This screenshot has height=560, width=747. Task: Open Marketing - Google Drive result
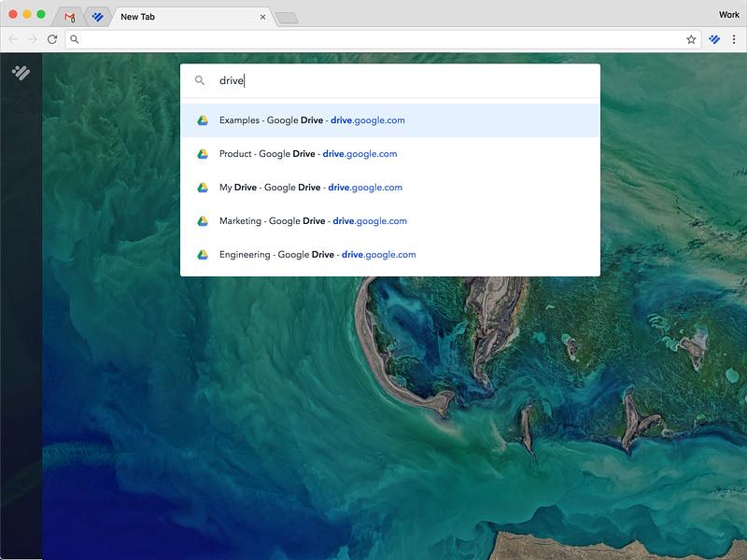click(x=390, y=221)
